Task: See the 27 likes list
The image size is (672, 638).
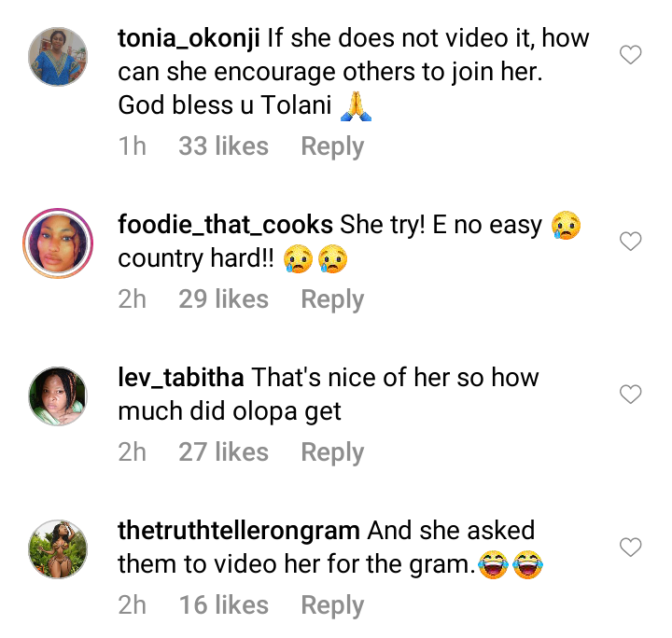Action: pyautogui.click(x=223, y=452)
